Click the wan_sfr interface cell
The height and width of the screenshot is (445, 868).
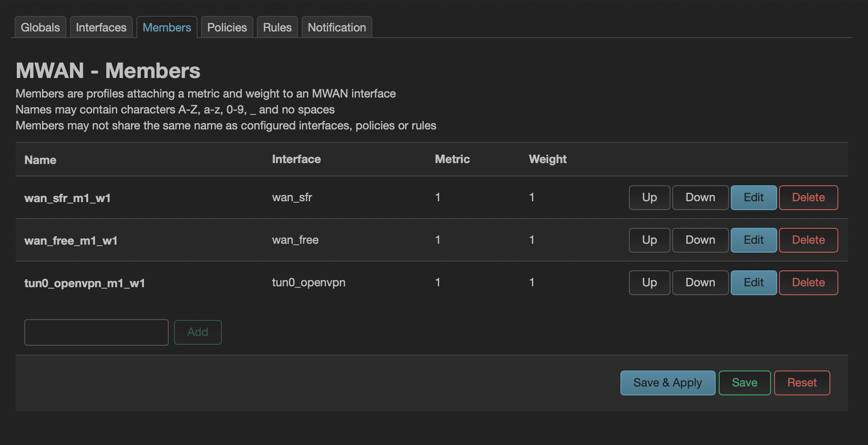(292, 197)
